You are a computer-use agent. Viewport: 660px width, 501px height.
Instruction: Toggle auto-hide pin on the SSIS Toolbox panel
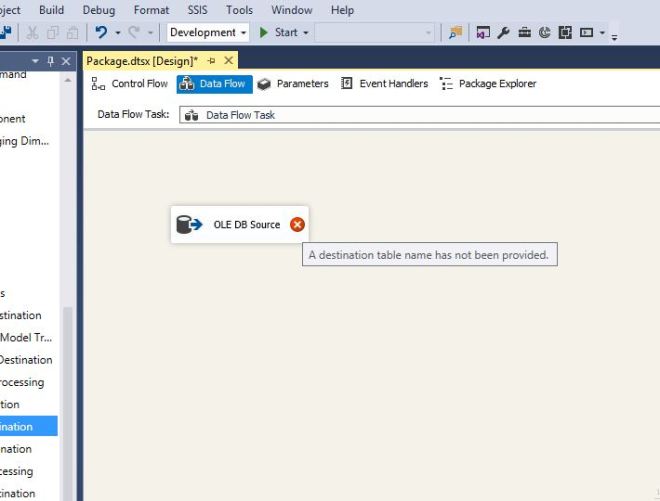[x=51, y=61]
